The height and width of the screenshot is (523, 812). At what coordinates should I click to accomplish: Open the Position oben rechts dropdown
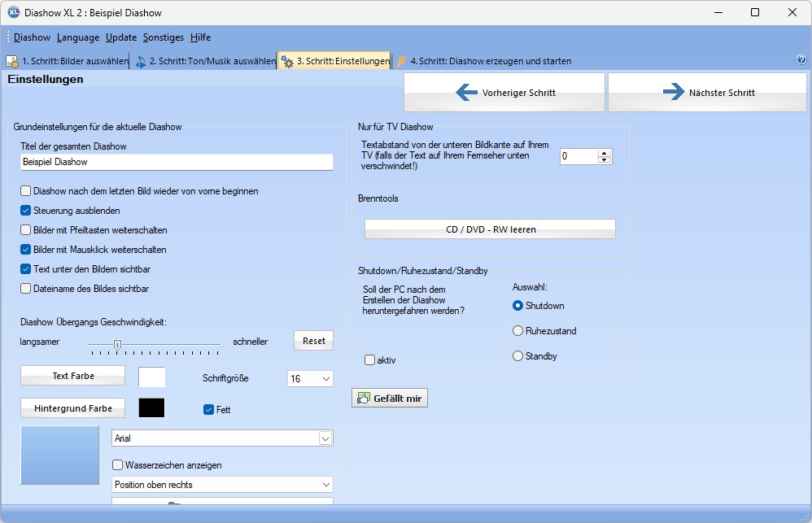(222, 485)
